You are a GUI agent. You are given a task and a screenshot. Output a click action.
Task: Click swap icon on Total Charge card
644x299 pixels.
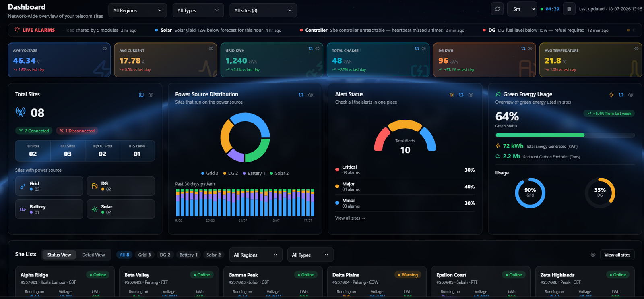(x=417, y=48)
